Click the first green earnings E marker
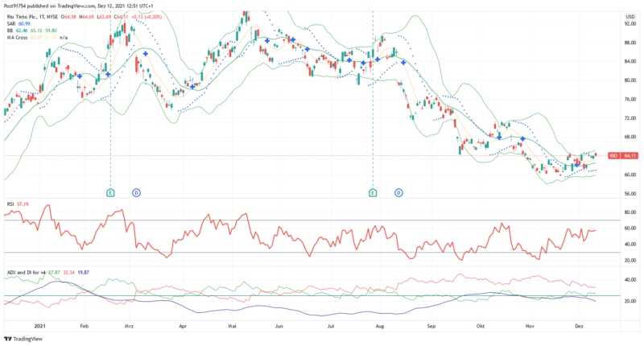The image size is (644, 346). [110, 193]
